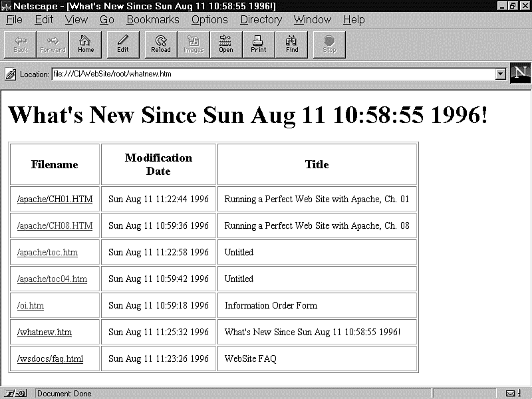The height and width of the screenshot is (399, 532).
Task: Follow the /apache/CH01.HTM link
Action: click(x=55, y=199)
